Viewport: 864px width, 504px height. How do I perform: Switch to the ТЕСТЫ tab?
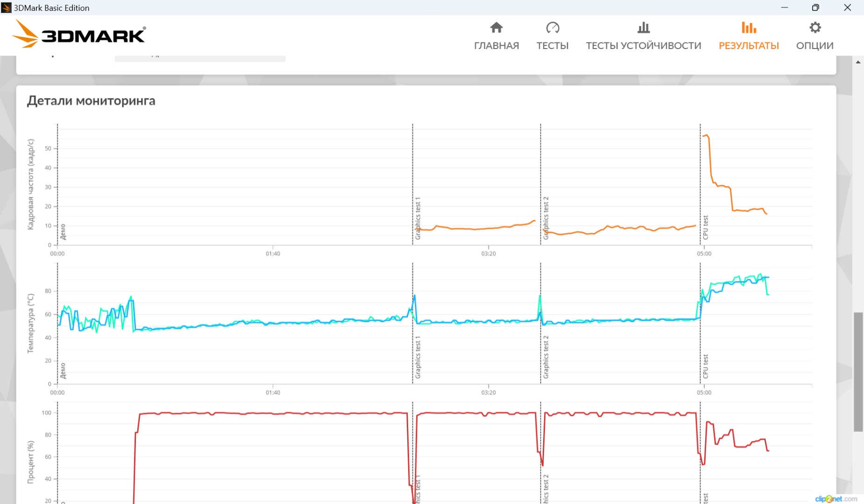click(x=552, y=36)
